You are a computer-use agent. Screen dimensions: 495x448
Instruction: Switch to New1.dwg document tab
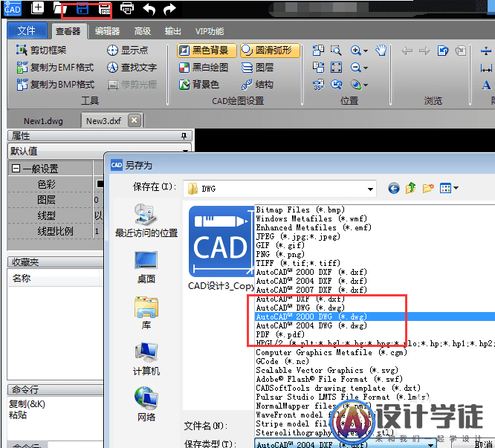(x=43, y=121)
